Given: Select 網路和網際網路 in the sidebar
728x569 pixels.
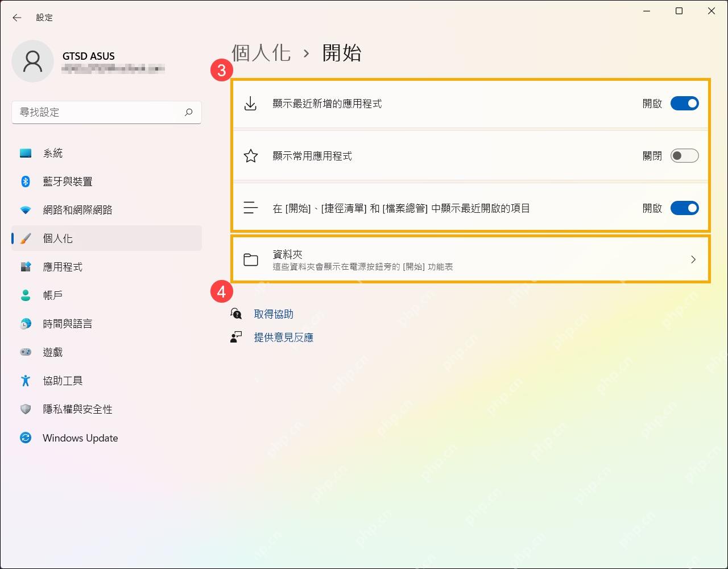Looking at the screenshot, I should click(106, 210).
